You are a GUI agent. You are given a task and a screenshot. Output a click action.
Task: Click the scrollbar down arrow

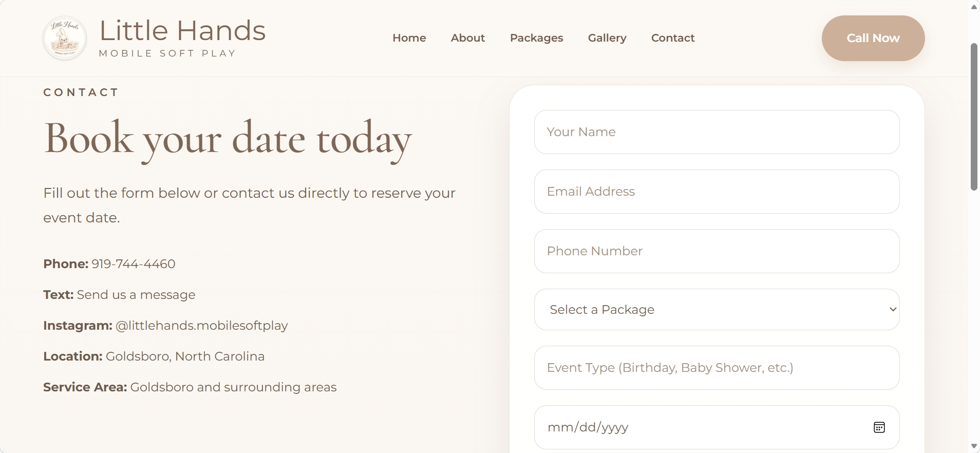(974, 446)
